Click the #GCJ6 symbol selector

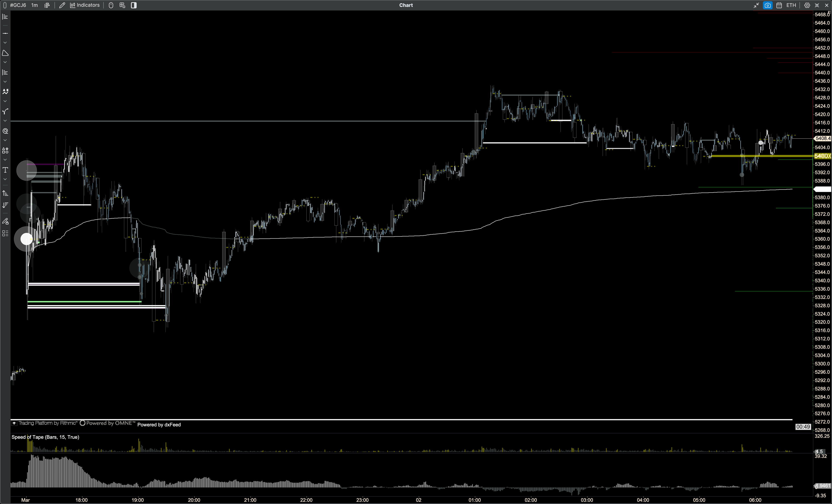pyautogui.click(x=18, y=5)
